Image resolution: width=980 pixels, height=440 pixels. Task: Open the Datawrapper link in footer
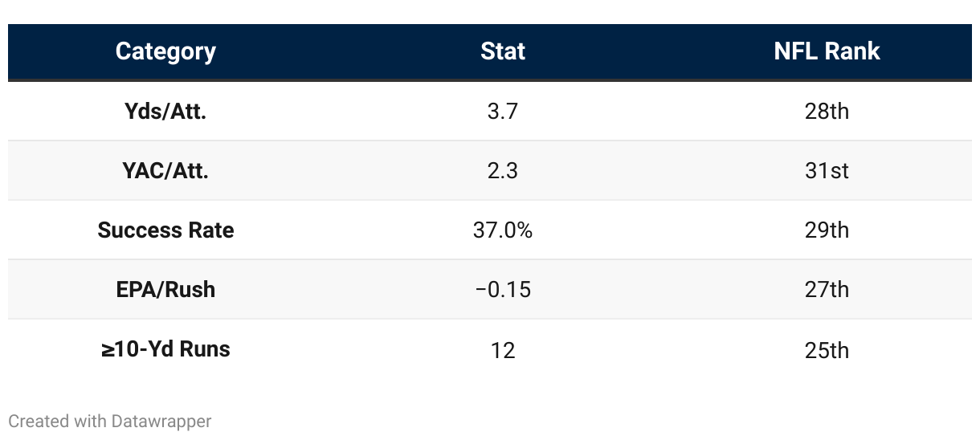(161, 421)
